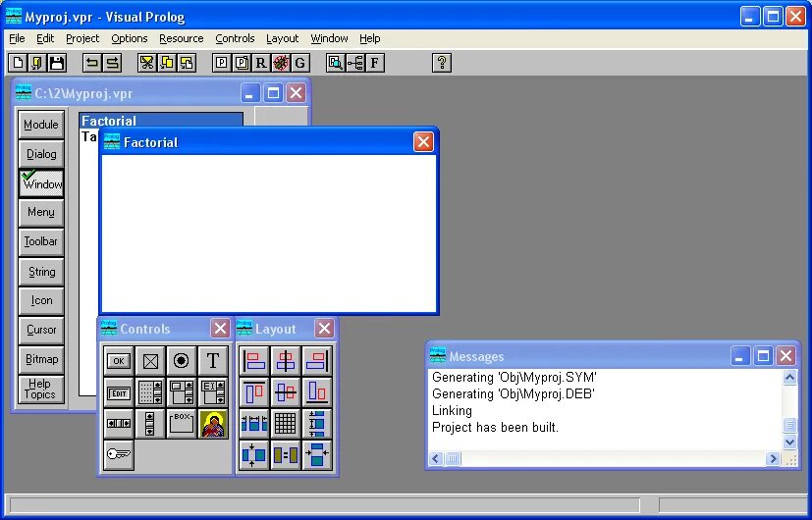Click the magnifier Browse toolbar icon
The width and height of the screenshot is (812, 520).
(x=335, y=63)
